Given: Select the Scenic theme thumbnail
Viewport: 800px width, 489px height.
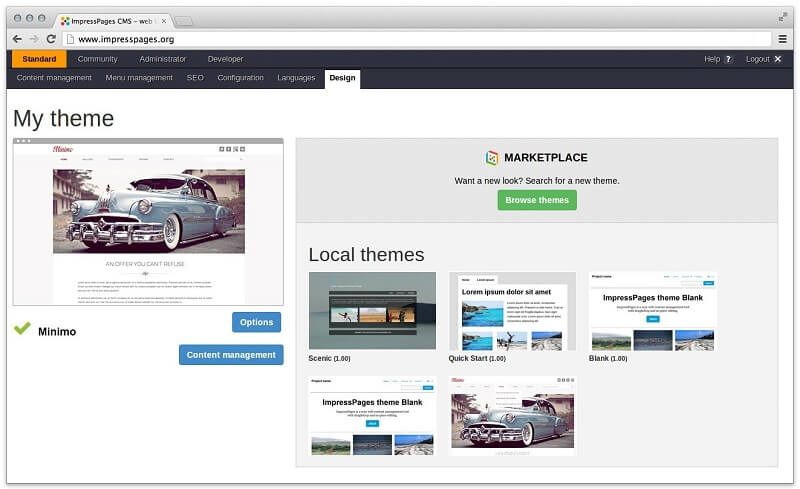Looking at the screenshot, I should pyautogui.click(x=372, y=310).
